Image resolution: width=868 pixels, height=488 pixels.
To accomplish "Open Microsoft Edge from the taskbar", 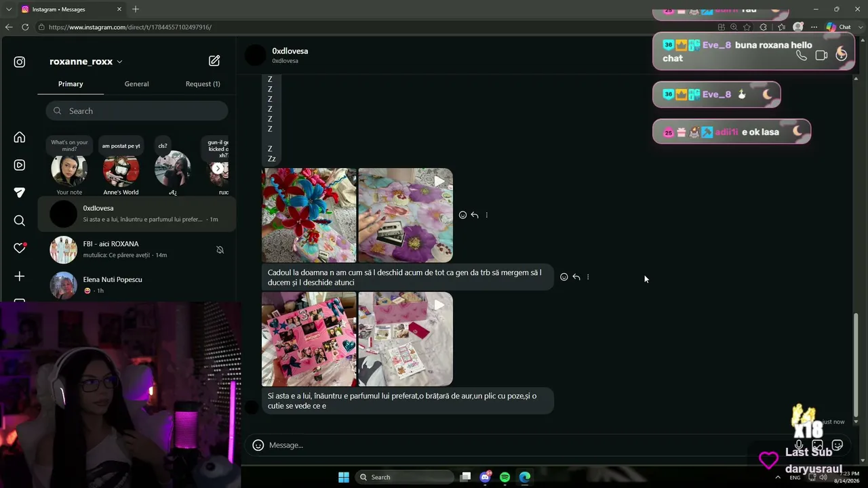I will 525,477.
